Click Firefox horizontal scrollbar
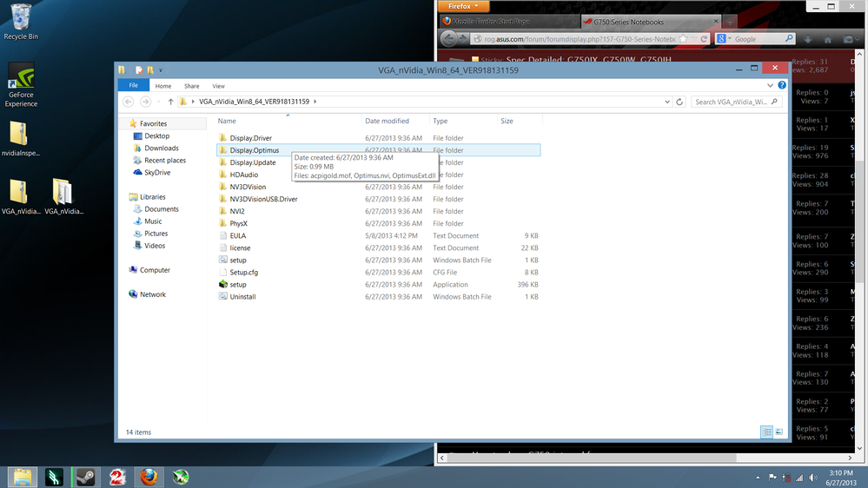The height and width of the screenshot is (488, 868). (592, 458)
